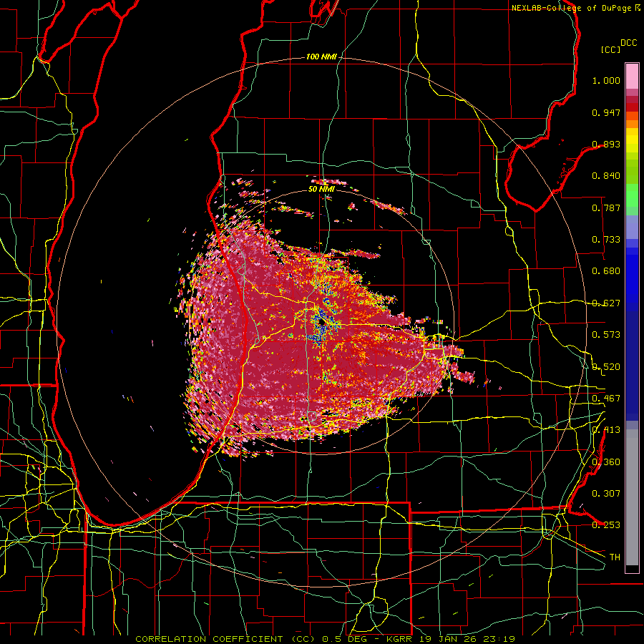The height and width of the screenshot is (644, 644).
Task: Click the 0.787 legend value
Action: pos(606,208)
